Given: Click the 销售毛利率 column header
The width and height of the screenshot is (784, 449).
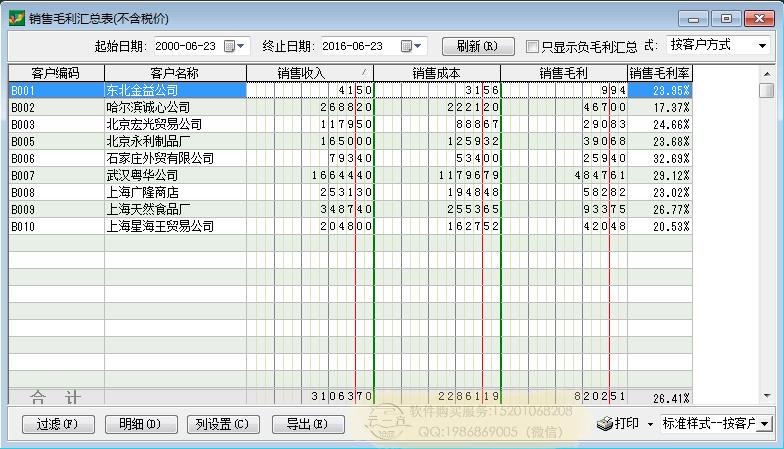Looking at the screenshot, I should [x=659, y=73].
